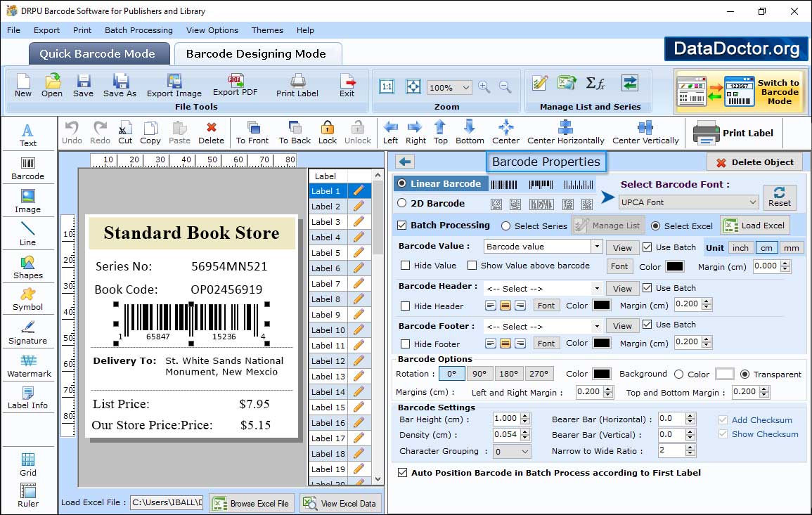The width and height of the screenshot is (812, 515).
Task: Increase Bar Height stepper value
Action: pyautogui.click(x=525, y=416)
